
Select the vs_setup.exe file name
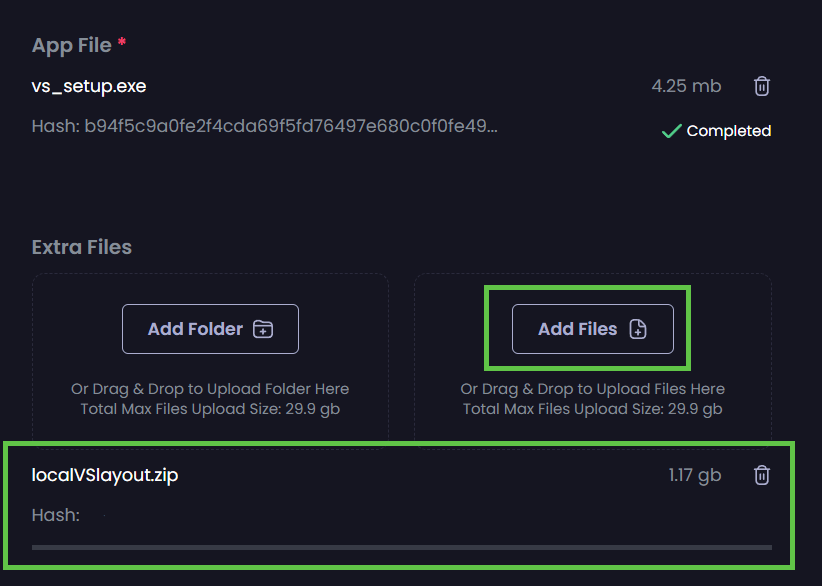pyautogui.click(x=89, y=86)
